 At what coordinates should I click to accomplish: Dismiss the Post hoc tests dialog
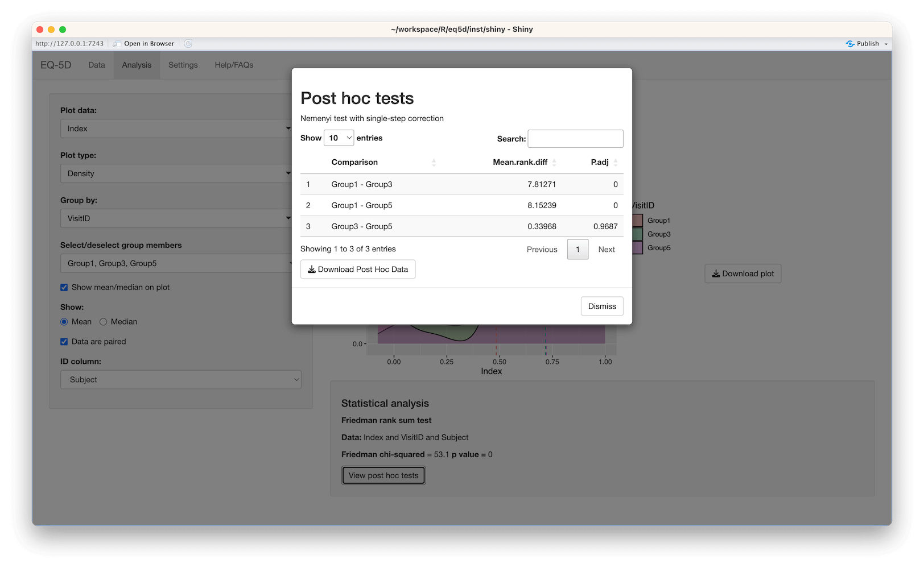point(602,306)
